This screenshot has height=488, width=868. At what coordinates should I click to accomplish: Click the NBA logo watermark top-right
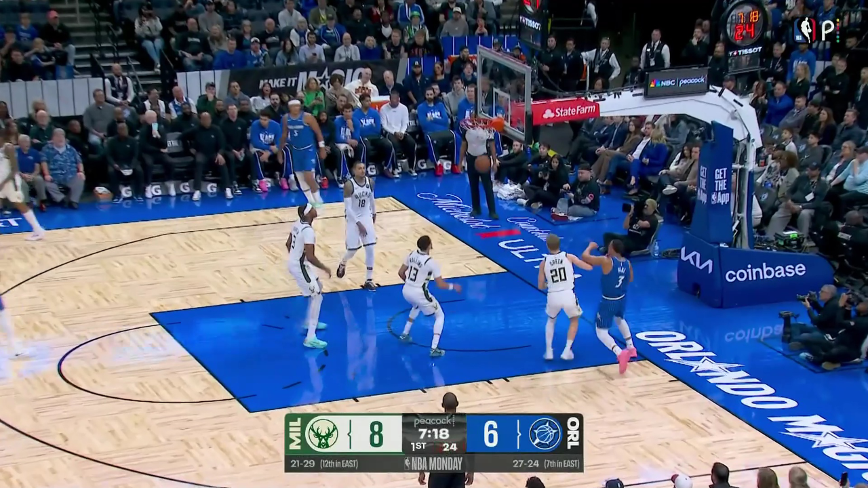[805, 30]
